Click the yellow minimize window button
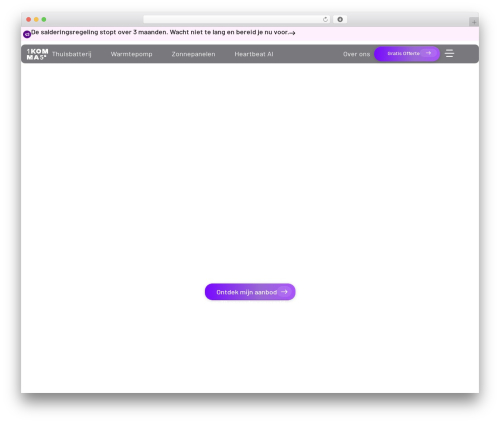 click(x=36, y=19)
